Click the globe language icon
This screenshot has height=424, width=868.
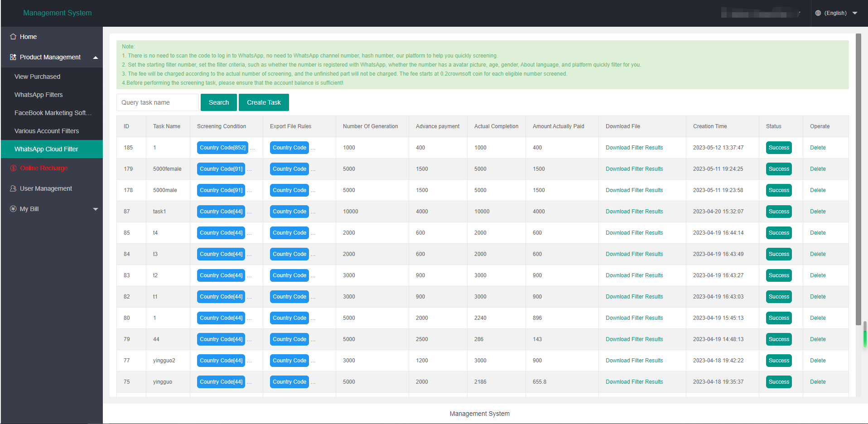(818, 13)
